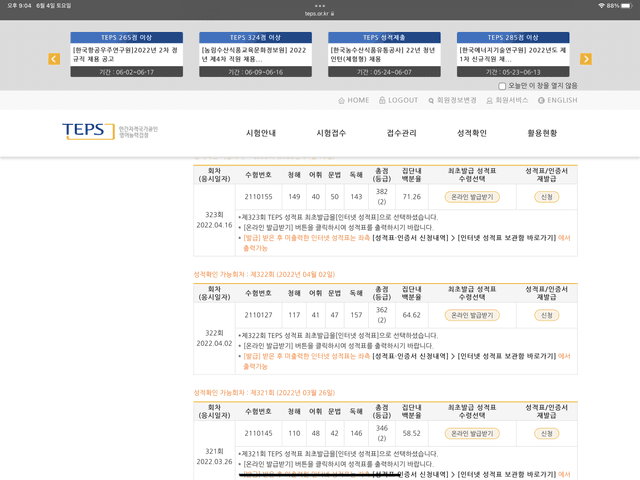Click the HOME house icon
Screen dimensions: 640x480
pos(342,100)
